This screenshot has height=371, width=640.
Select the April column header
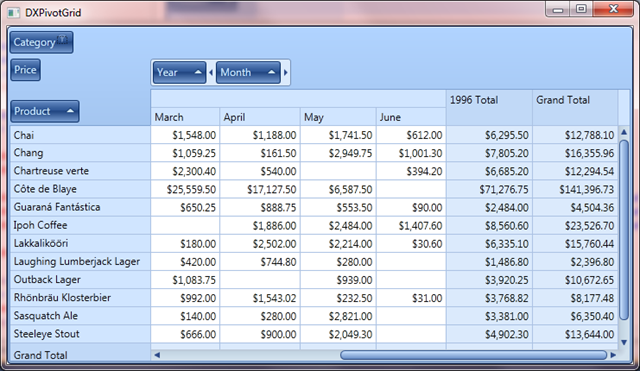[260, 117]
